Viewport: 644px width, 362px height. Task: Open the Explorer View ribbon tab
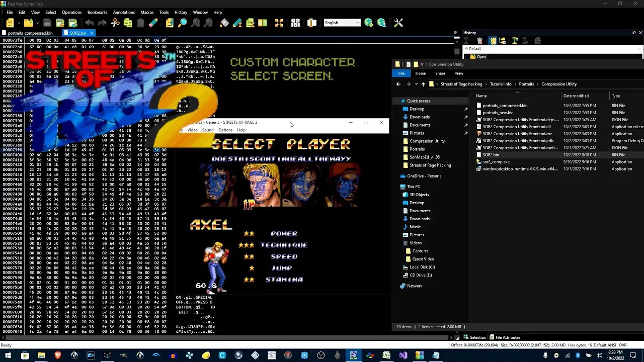coord(459,73)
